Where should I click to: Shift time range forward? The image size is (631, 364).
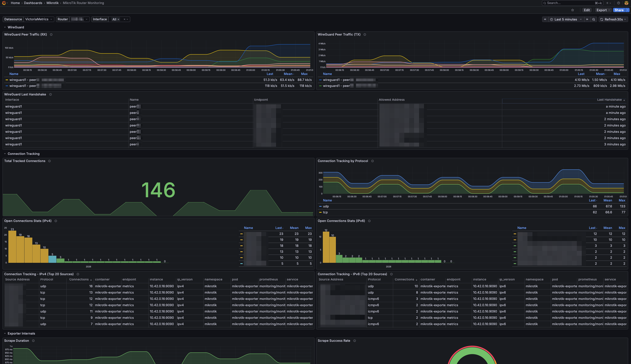[587, 19]
